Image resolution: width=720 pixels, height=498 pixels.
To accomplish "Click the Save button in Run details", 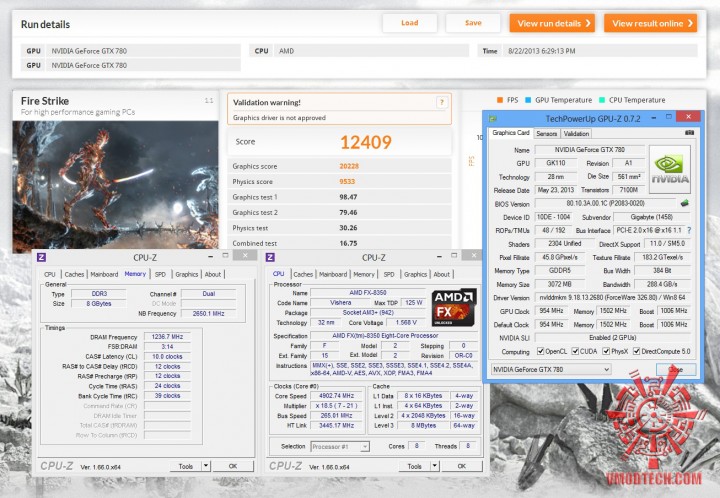I will (x=473, y=23).
